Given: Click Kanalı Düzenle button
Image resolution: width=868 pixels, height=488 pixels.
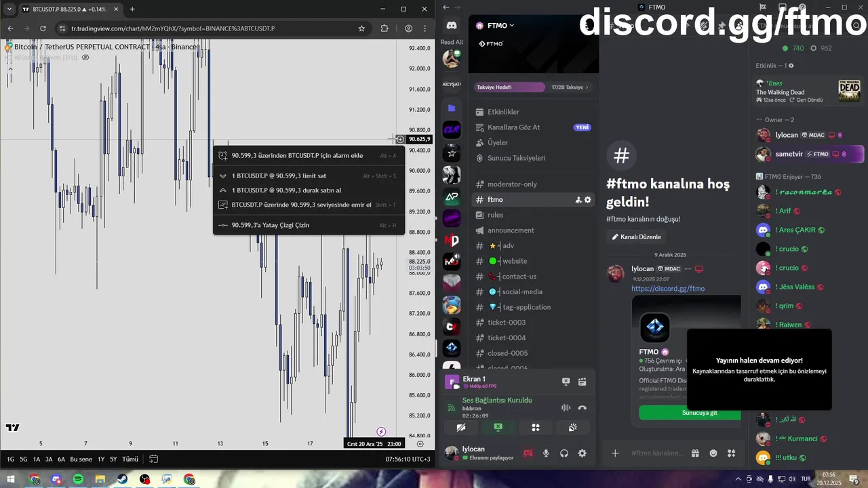Looking at the screenshot, I should click(x=637, y=237).
